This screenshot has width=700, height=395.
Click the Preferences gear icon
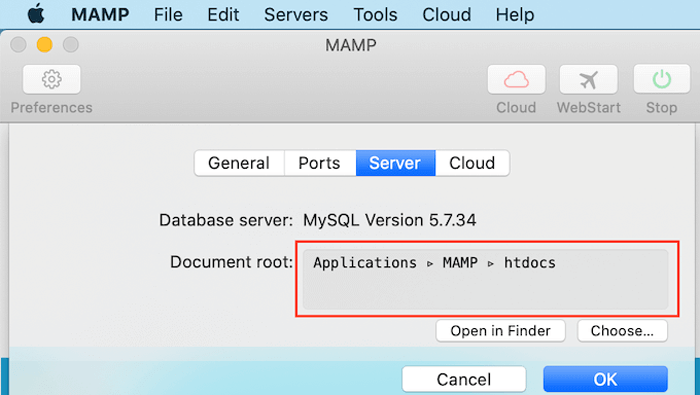(x=52, y=79)
